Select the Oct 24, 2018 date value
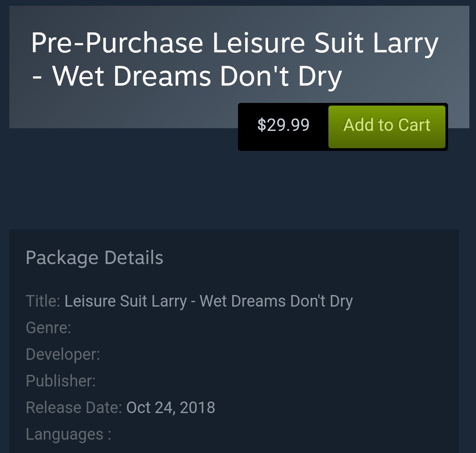The width and height of the screenshot is (476, 453). click(x=171, y=408)
